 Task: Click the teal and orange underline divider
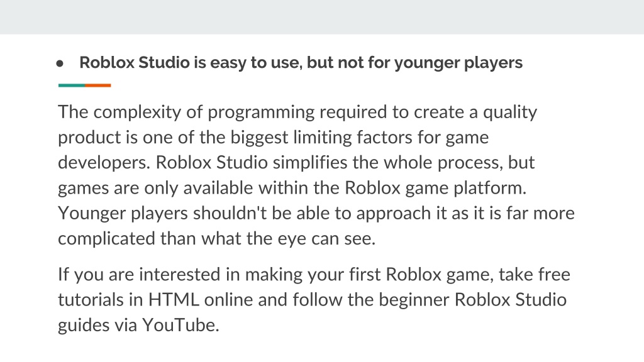pos(85,85)
